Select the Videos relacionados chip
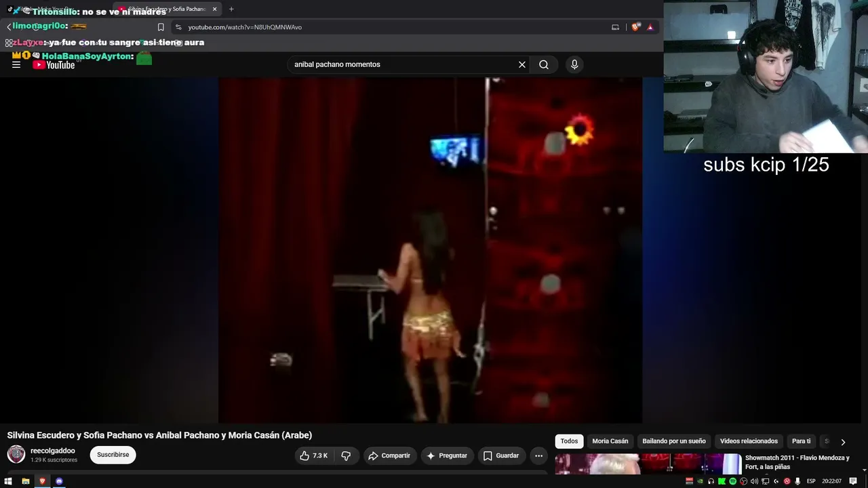 click(749, 441)
